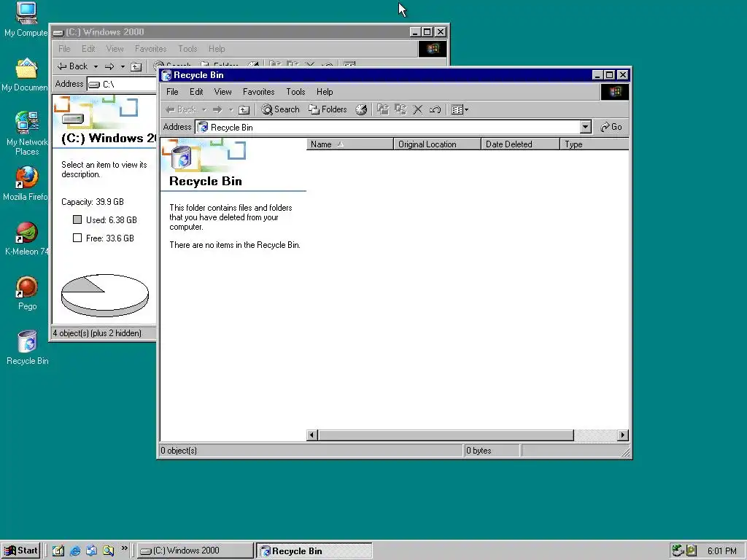Viewport: 747px width, 560px height.
Task: Click Forward arrow in (C:) Windows 2000 window
Action: 109,66
